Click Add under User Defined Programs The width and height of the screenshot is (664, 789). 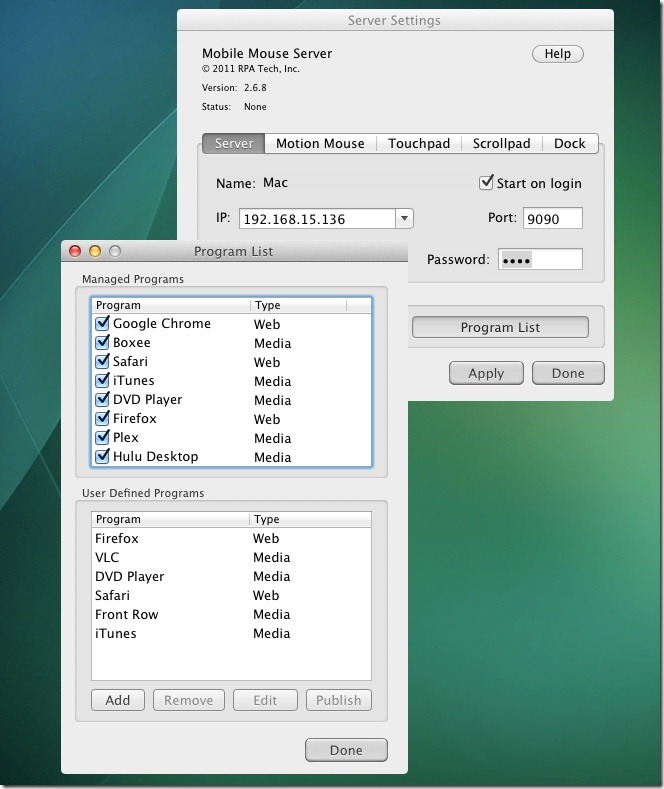118,700
